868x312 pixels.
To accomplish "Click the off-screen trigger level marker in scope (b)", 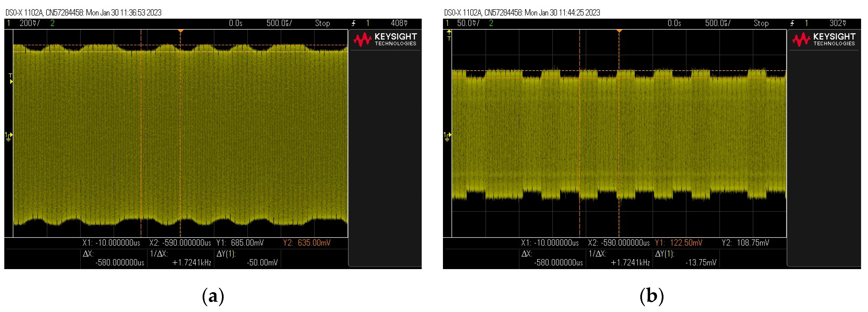I will [449, 35].
